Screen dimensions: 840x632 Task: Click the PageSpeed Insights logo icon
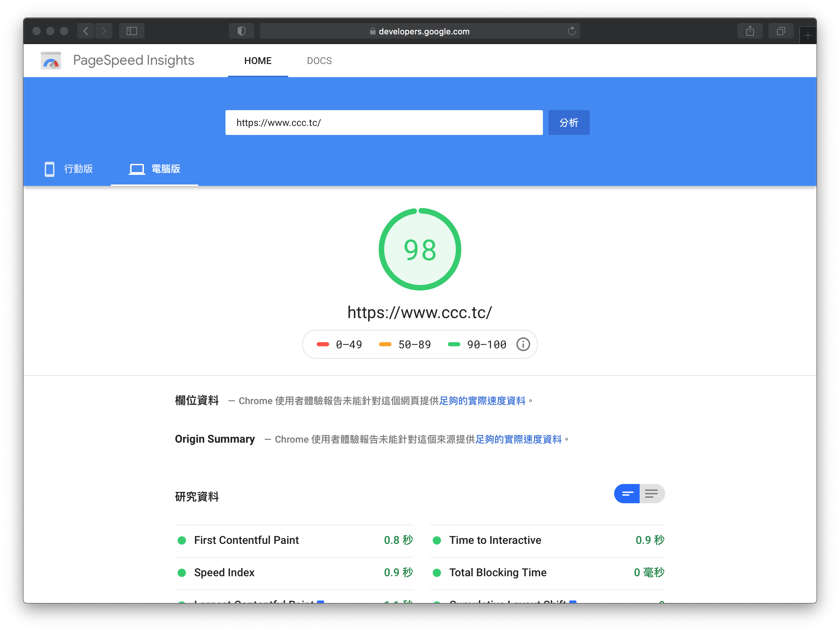coord(51,61)
